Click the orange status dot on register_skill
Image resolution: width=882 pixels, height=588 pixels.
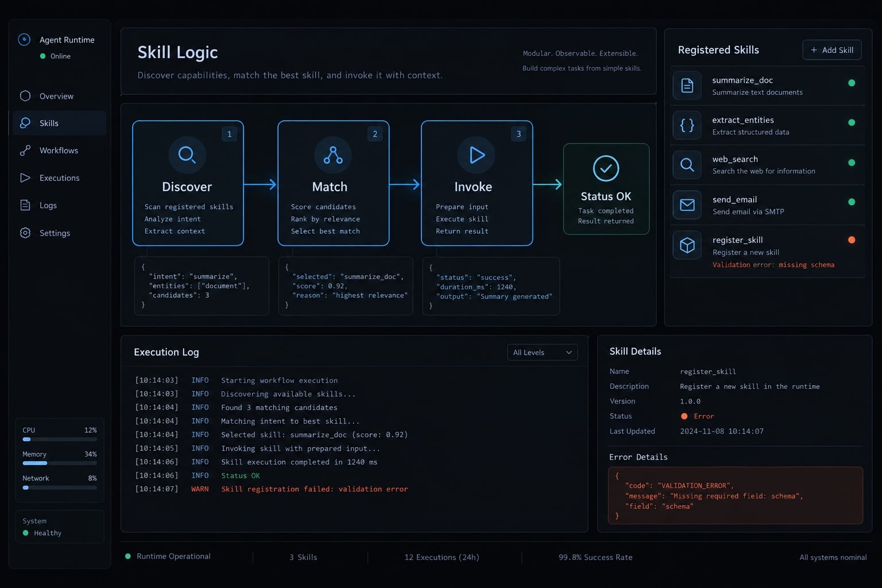tap(852, 240)
